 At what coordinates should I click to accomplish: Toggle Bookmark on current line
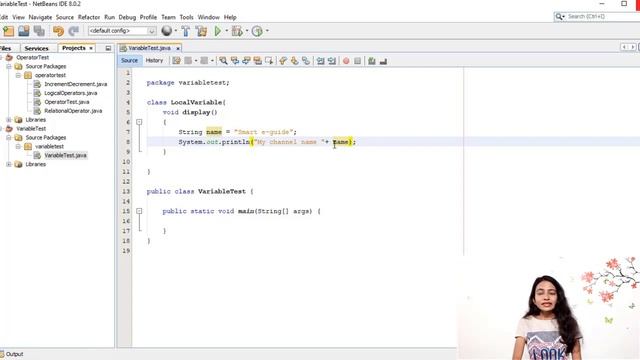point(306,61)
